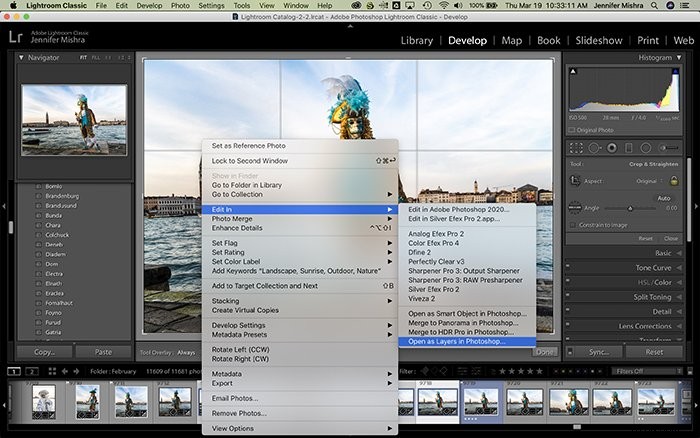The image size is (700, 438).
Task: Click the Wi-Fi icon in macOS menu bar
Action: point(443,5)
